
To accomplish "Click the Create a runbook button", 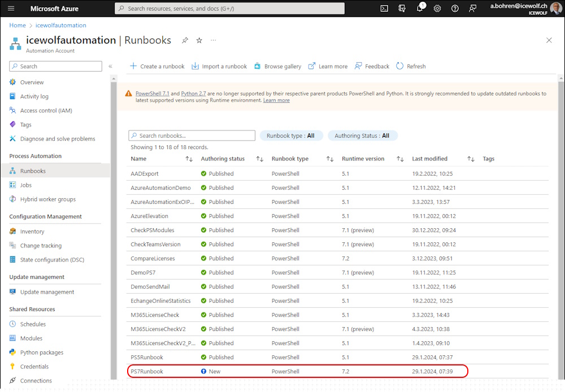I will point(157,66).
